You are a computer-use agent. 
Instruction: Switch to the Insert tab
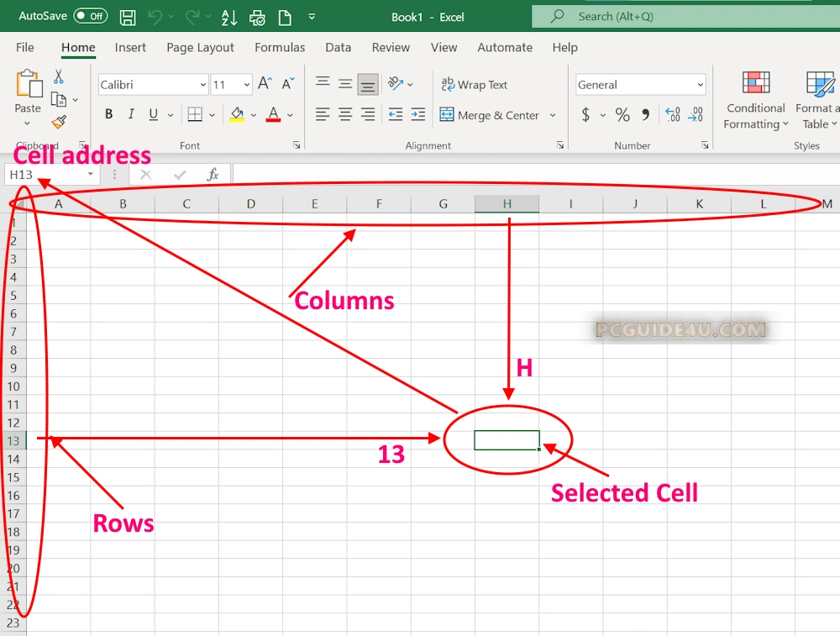(130, 48)
